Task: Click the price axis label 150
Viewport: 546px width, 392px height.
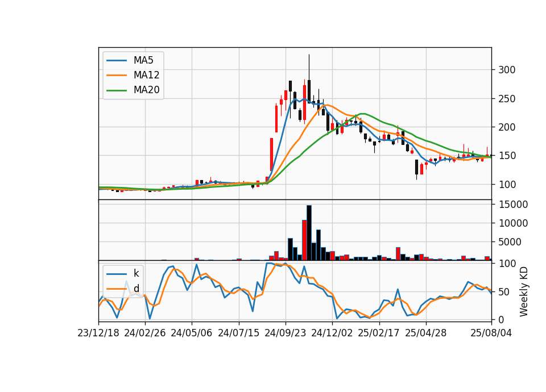Action: point(507,156)
